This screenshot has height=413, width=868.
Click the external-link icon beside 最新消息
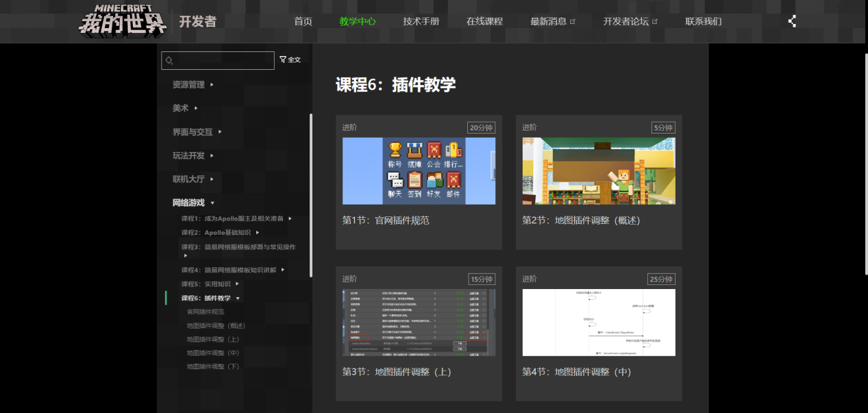(x=573, y=20)
